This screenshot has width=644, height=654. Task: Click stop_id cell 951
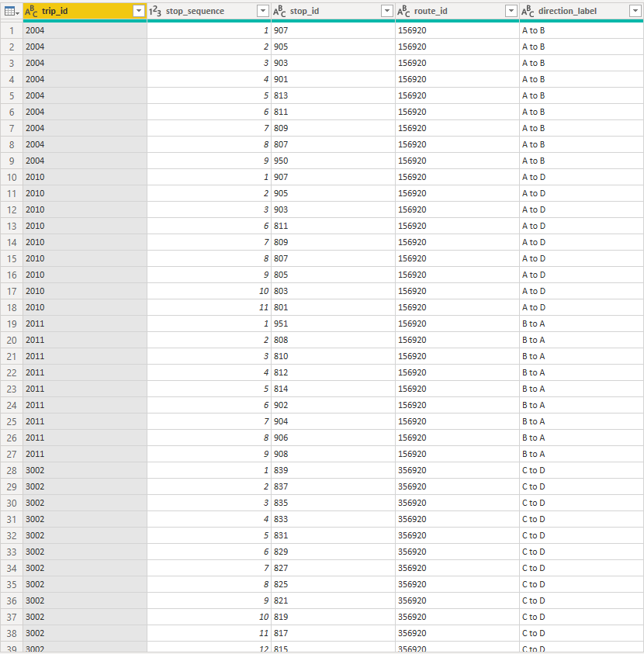tap(334, 324)
